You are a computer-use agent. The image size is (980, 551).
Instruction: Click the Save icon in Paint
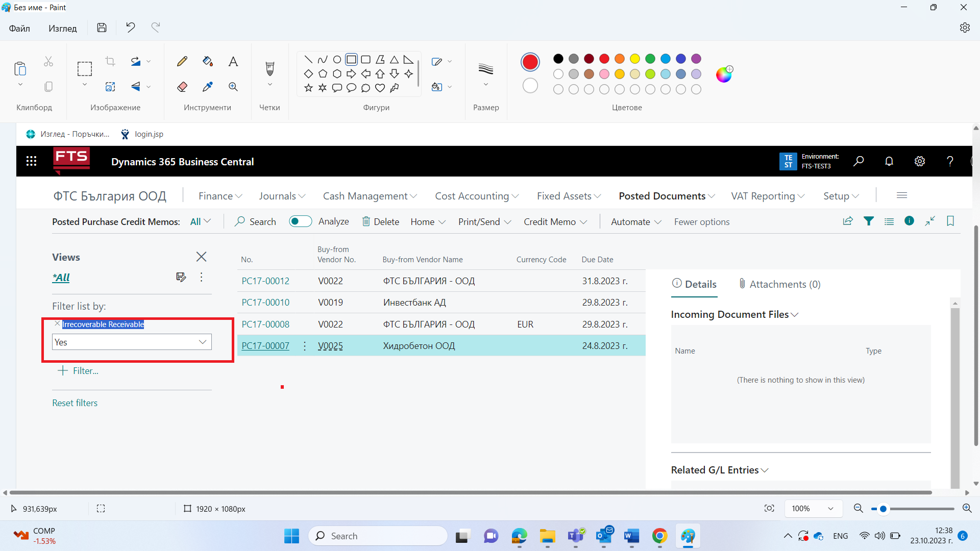pyautogui.click(x=102, y=28)
